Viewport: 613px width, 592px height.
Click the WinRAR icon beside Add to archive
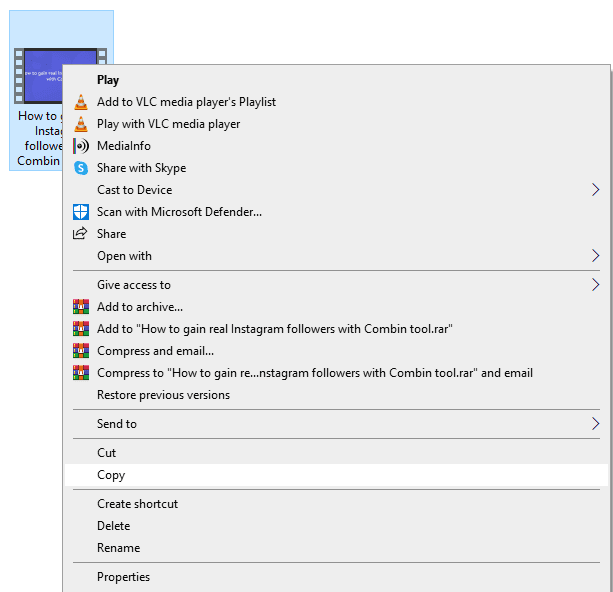click(x=81, y=307)
